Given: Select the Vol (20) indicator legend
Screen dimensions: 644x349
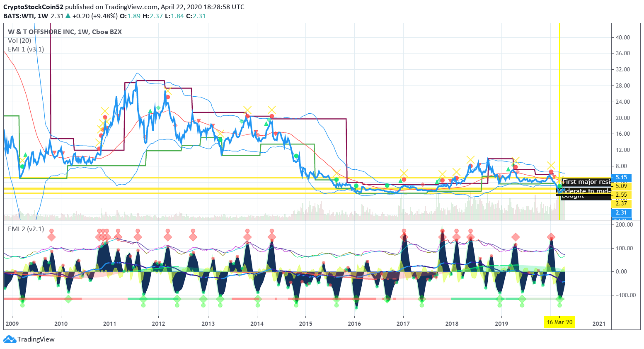Looking at the screenshot, I should pyautogui.click(x=19, y=41).
